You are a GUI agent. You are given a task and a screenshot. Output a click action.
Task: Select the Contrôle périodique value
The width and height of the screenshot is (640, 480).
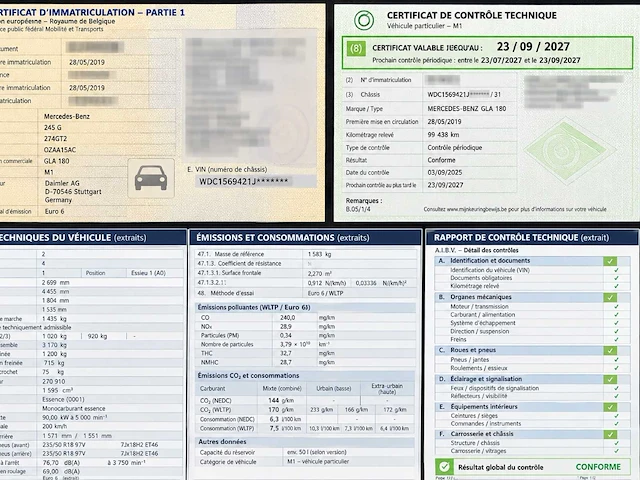pos(455,148)
